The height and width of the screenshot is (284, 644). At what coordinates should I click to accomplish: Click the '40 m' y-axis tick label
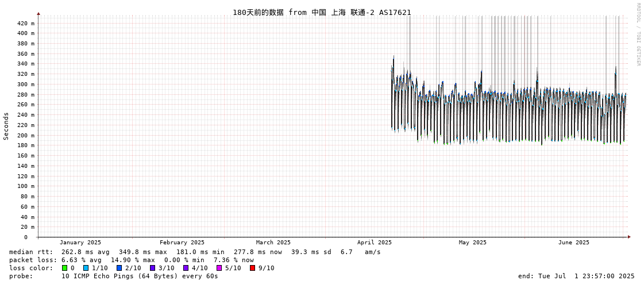click(x=28, y=217)
